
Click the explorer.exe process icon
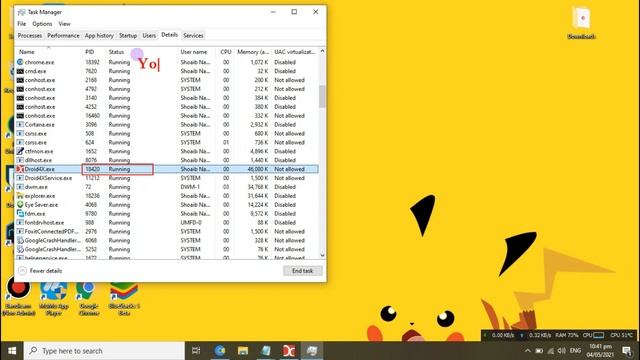[x=20, y=196]
